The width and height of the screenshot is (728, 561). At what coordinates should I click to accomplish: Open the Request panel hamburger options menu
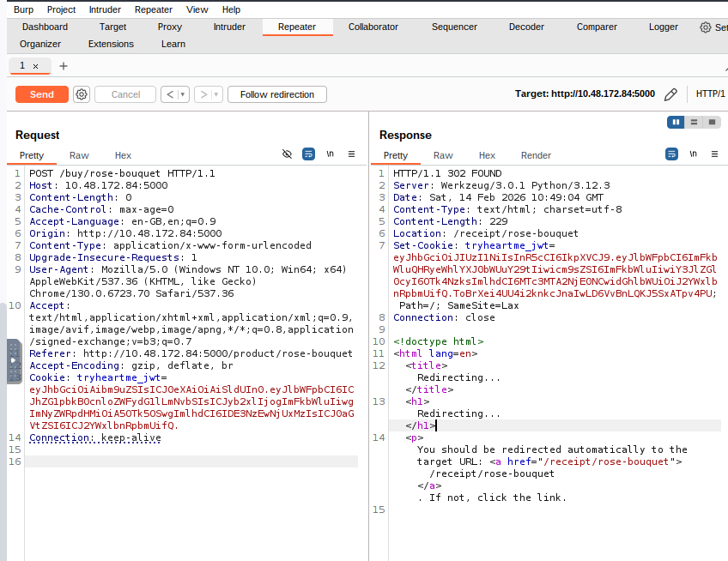coord(351,154)
